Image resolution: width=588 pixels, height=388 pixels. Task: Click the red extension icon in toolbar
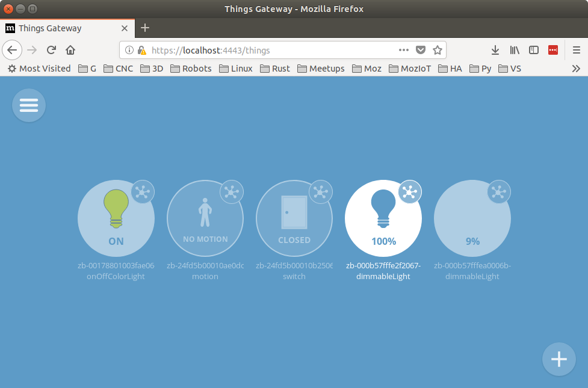click(553, 50)
